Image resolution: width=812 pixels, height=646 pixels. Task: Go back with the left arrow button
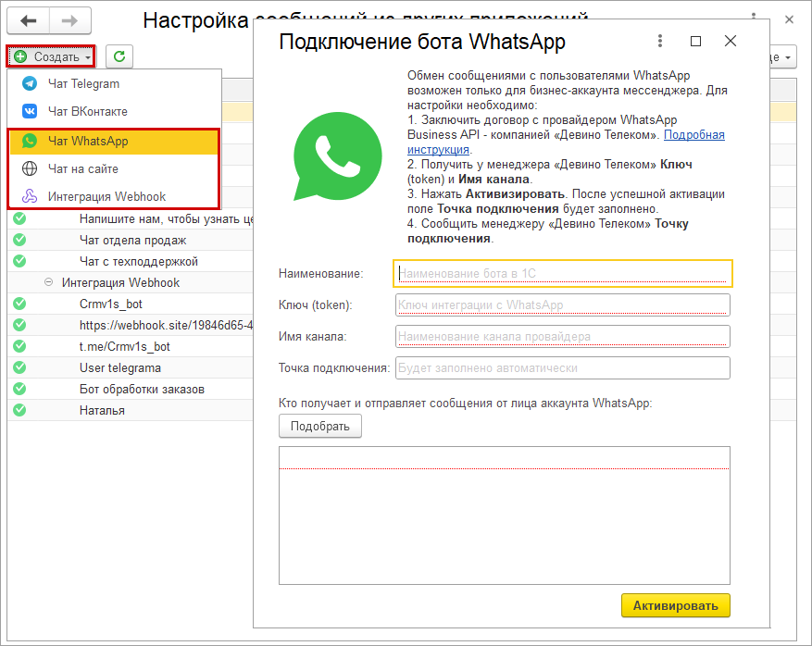tap(29, 20)
